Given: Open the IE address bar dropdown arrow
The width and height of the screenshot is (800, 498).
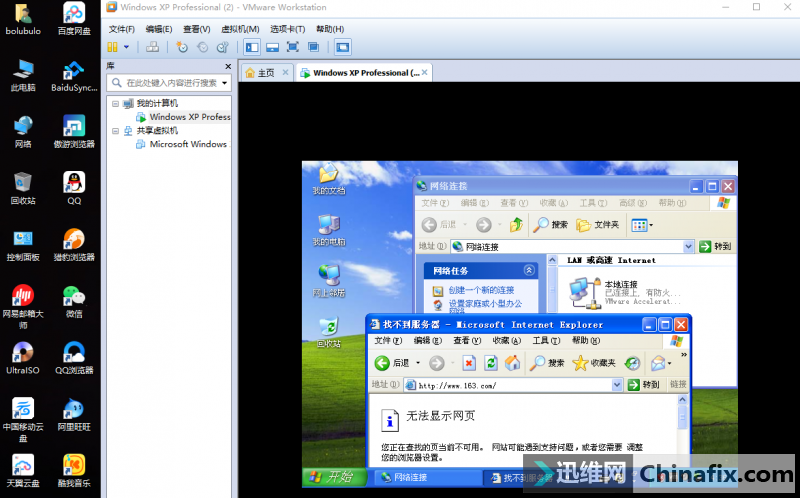Looking at the screenshot, I should [x=617, y=385].
